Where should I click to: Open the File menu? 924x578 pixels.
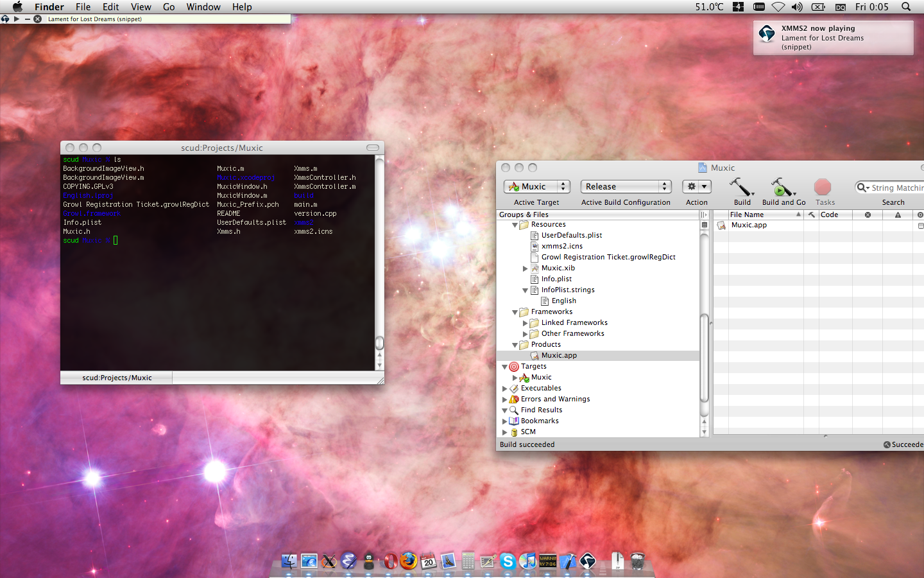pyautogui.click(x=83, y=7)
